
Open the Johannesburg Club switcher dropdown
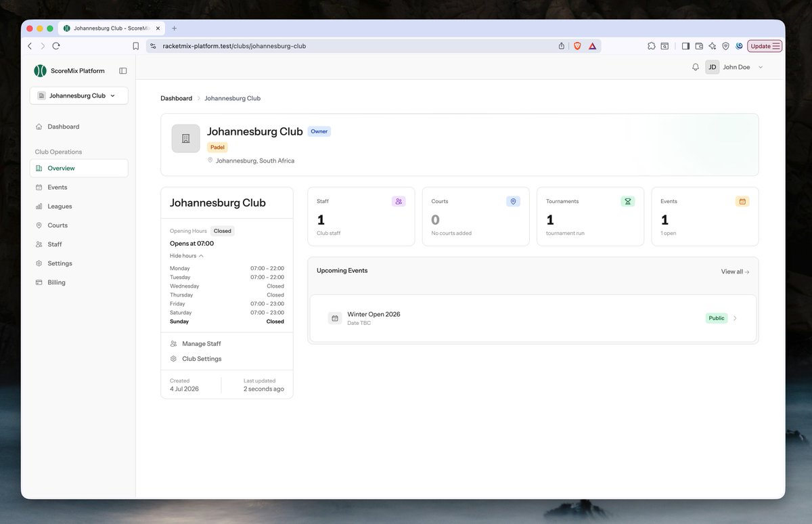(78, 95)
